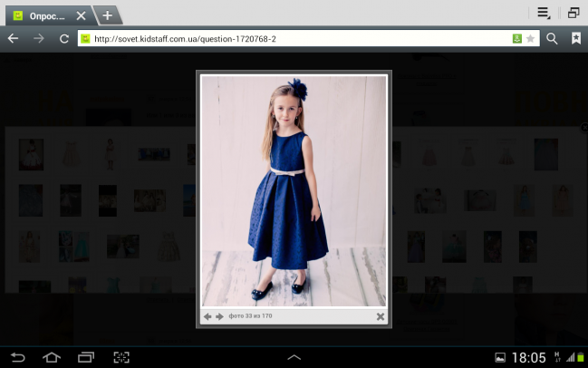Tap the green download icon in address bar
This screenshot has height=368, width=588.
click(x=516, y=39)
